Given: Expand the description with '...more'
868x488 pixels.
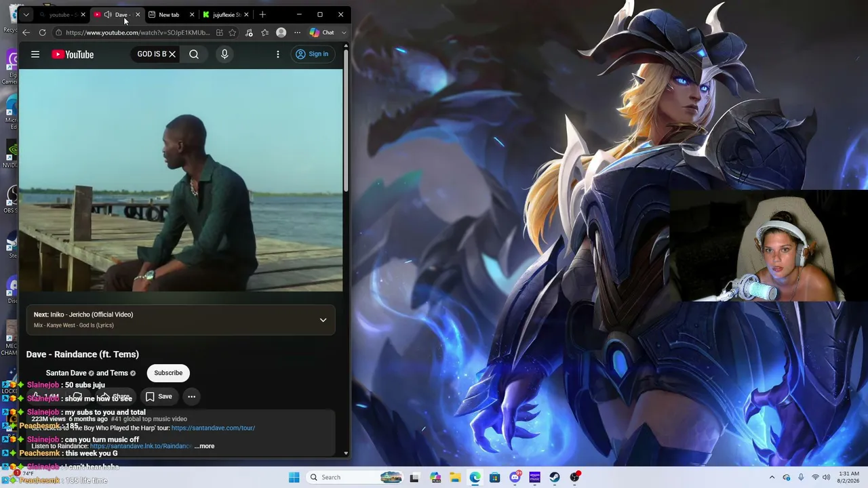Looking at the screenshot, I should [204, 446].
